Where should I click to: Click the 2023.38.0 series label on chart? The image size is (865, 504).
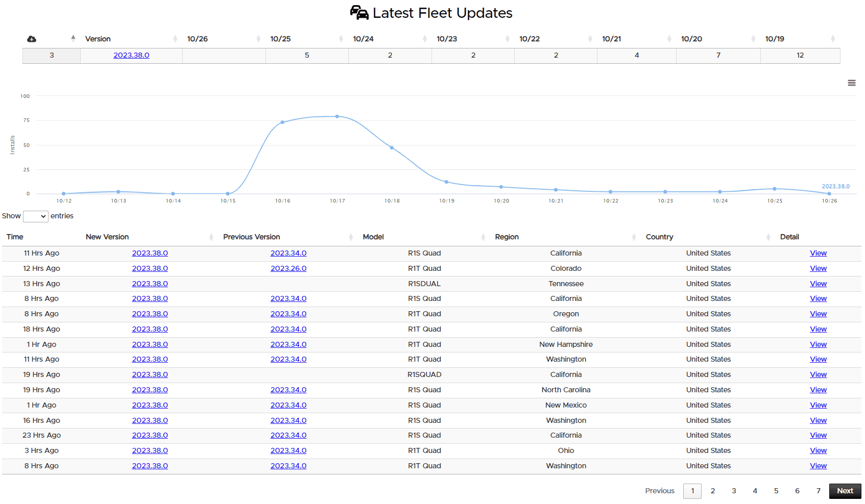(x=835, y=186)
